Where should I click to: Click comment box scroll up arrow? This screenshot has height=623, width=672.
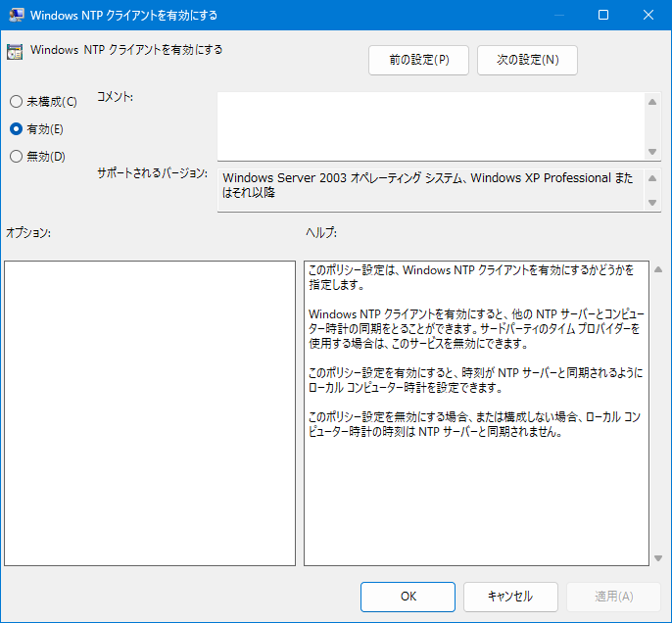coord(652,102)
